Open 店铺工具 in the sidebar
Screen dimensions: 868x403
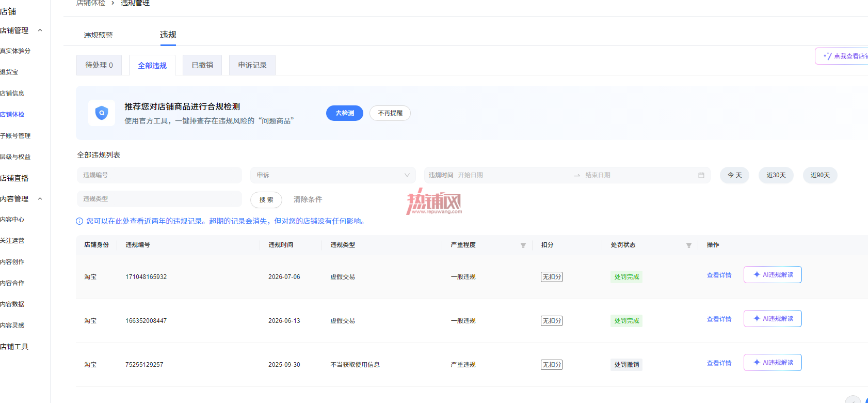14,347
